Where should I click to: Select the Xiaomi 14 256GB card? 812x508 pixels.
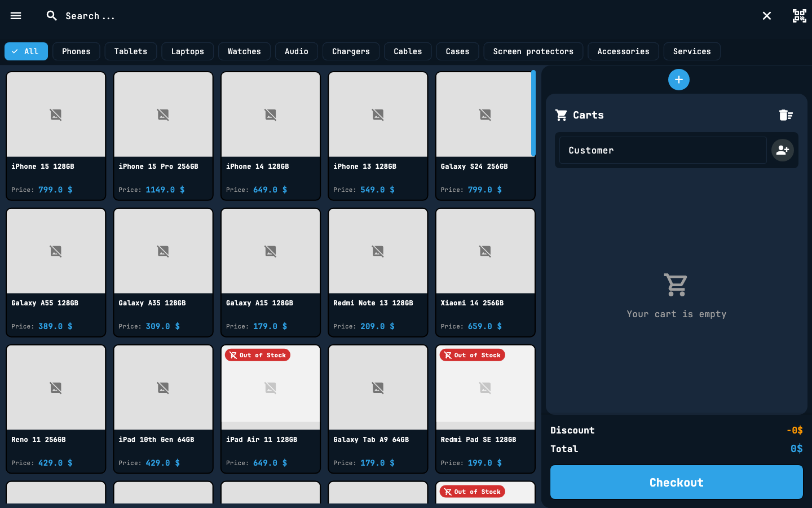click(x=486, y=273)
